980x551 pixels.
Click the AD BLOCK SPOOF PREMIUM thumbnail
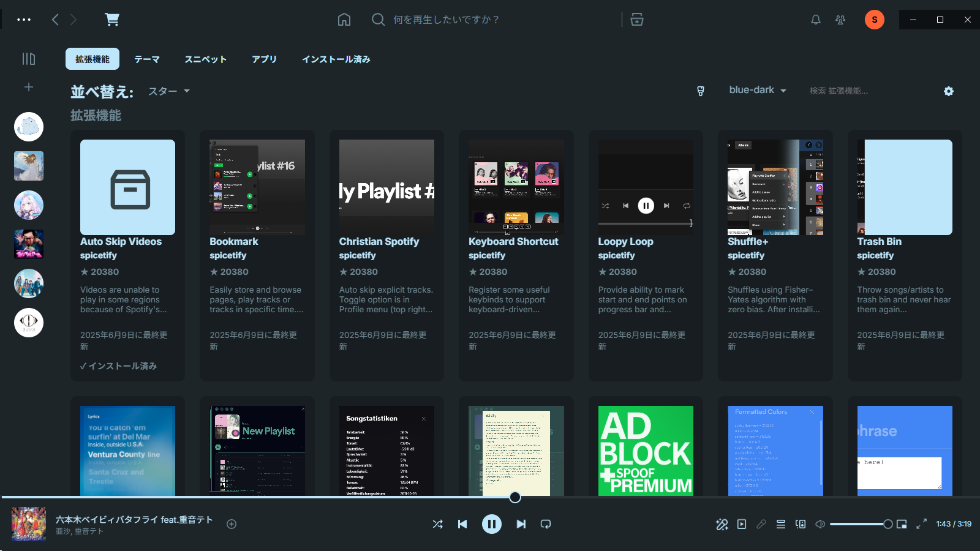[x=646, y=451]
